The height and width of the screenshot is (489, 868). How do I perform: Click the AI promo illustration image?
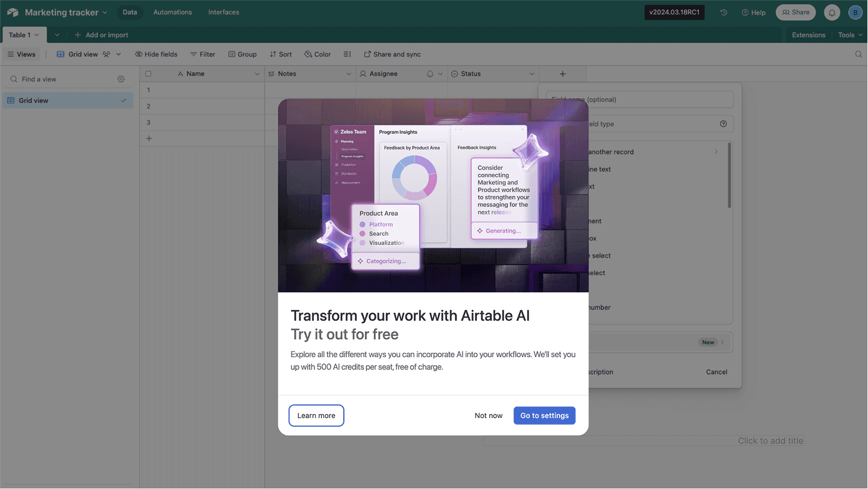pos(433,196)
